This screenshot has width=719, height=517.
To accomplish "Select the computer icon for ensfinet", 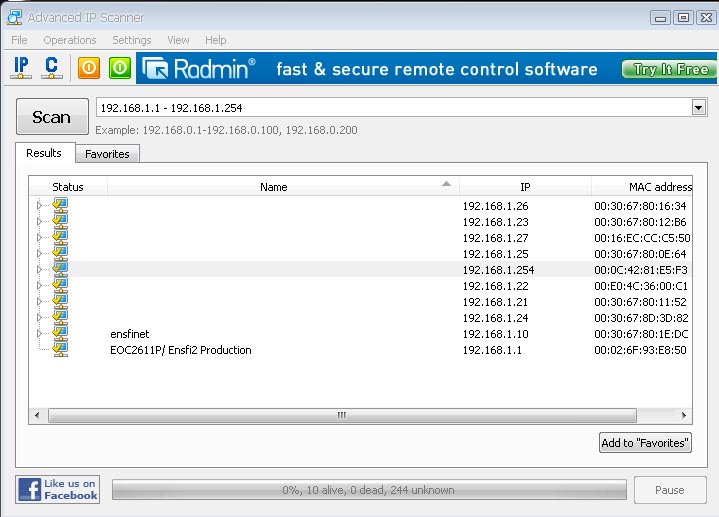I will pos(60,334).
